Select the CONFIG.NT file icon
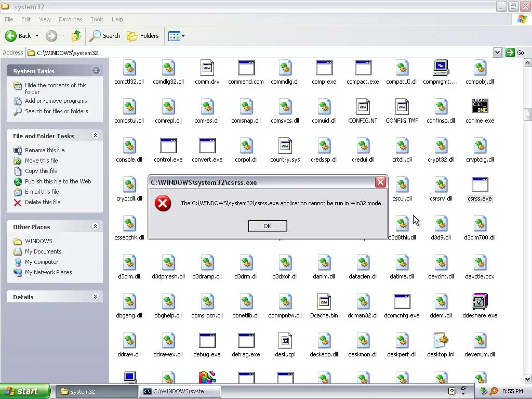This screenshot has height=399, width=532. (x=363, y=107)
